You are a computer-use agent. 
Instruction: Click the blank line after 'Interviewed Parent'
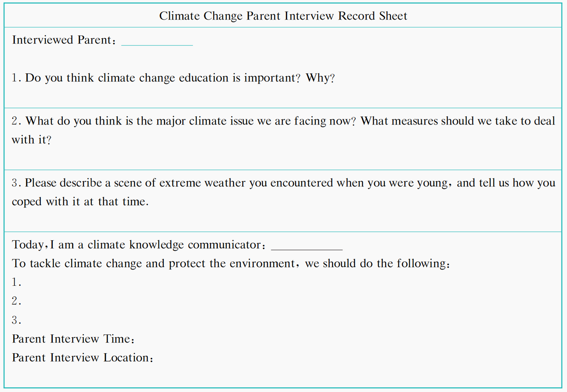(x=157, y=42)
